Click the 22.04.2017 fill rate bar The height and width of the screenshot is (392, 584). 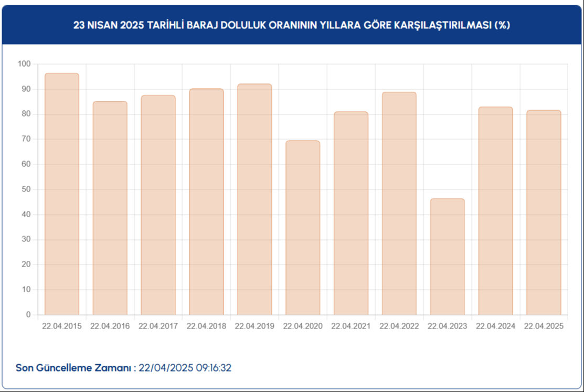point(158,205)
